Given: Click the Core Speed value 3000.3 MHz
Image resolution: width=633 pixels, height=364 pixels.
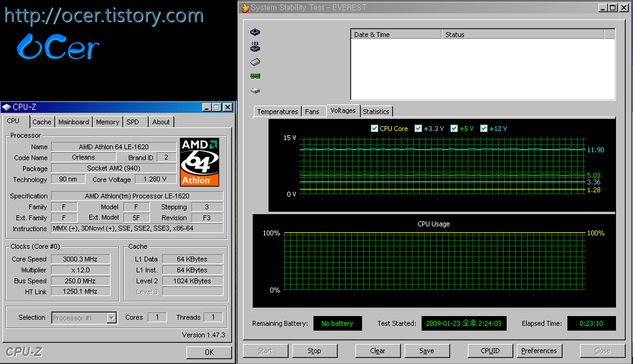Looking at the screenshot, I should [x=80, y=259].
